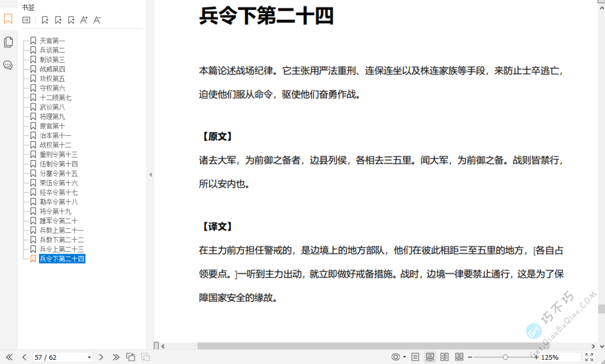The height and width of the screenshot is (364, 605).
Task: Open the eye icon's dropdown menu
Action: point(404,356)
